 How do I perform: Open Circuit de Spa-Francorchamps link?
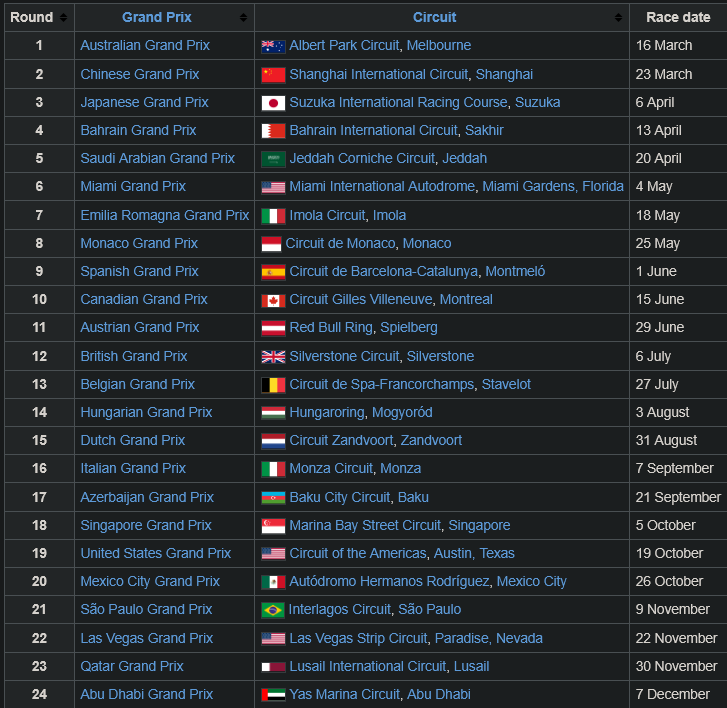coord(382,384)
